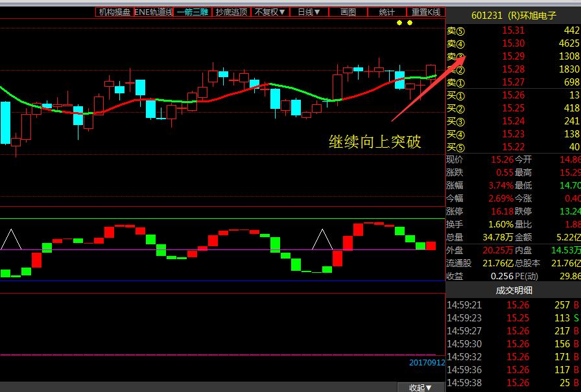Click the 画图 drawing button
The width and height of the screenshot is (581, 392).
click(348, 12)
